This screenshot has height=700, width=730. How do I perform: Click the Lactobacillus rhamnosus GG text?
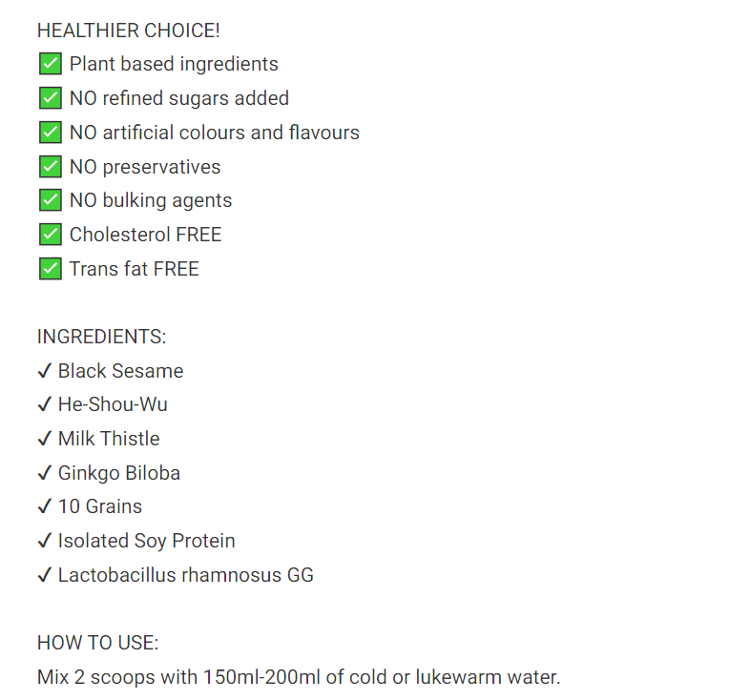pos(186,575)
